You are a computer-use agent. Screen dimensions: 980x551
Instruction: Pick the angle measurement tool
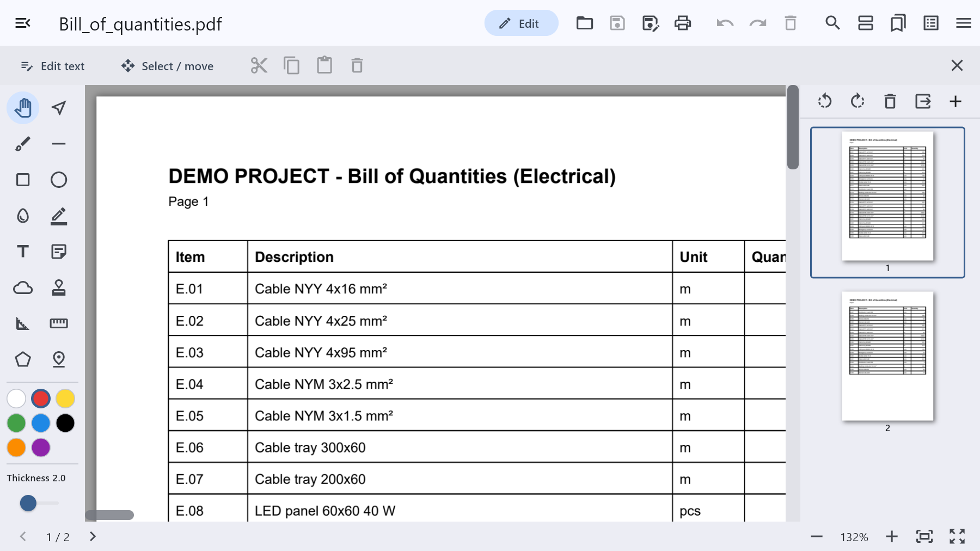23,323
